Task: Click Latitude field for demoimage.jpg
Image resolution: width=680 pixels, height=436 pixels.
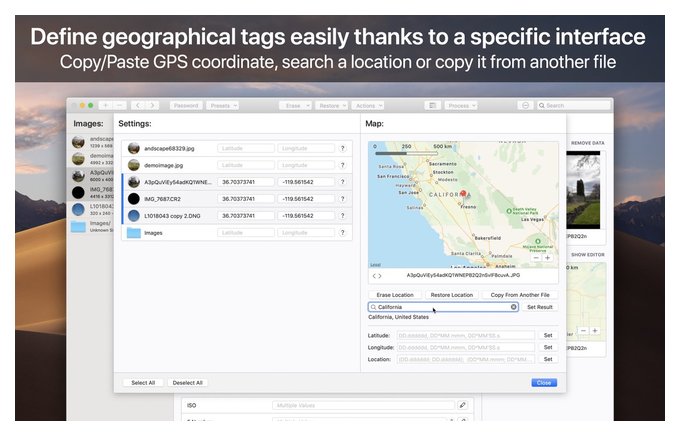Action: [x=246, y=165]
